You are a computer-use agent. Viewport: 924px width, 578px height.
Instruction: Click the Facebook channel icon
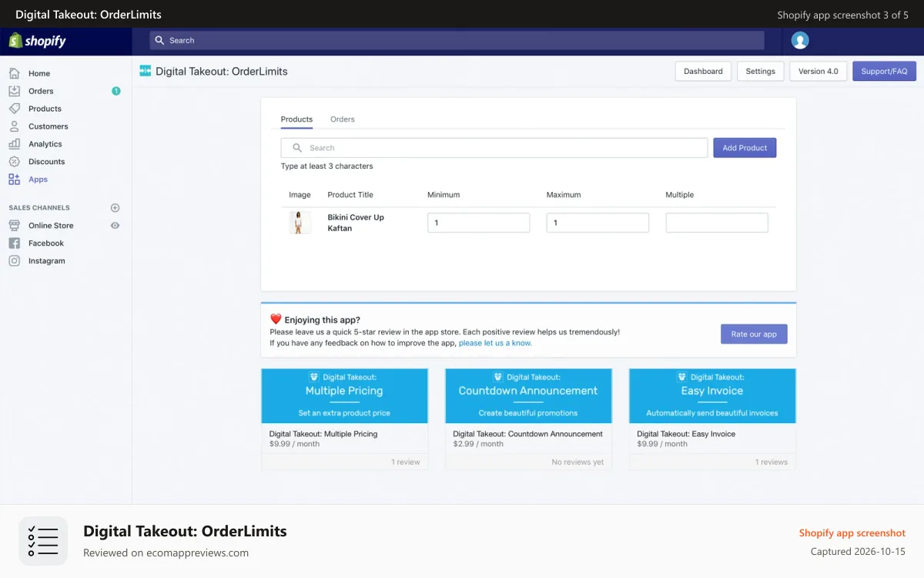tap(14, 244)
